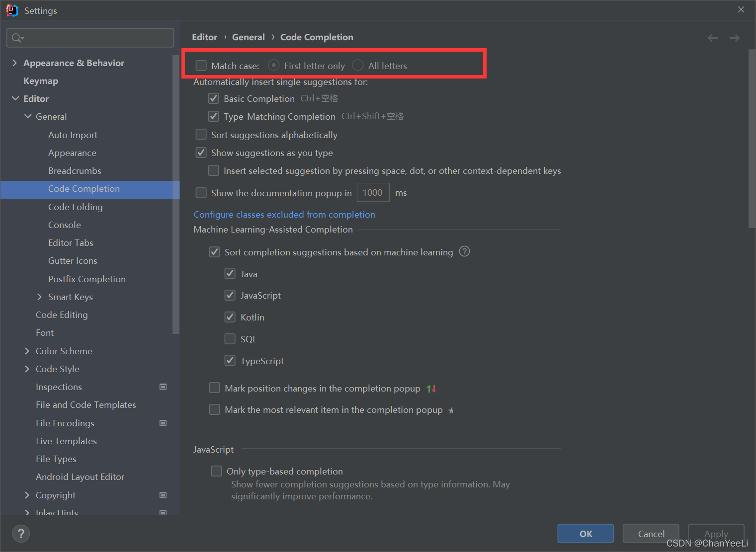
Task: Click the OK button
Action: [x=586, y=534]
